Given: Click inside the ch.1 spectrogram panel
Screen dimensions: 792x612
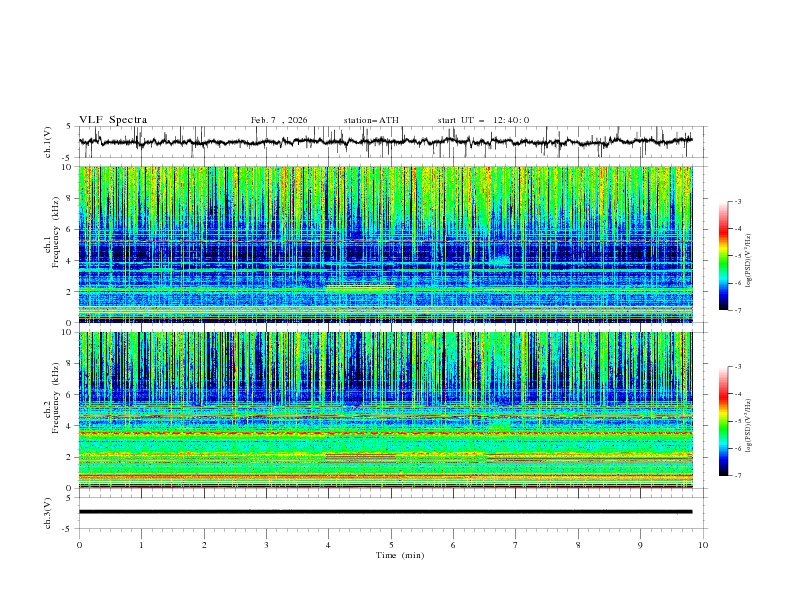Looking at the screenshot, I should tap(385, 244).
